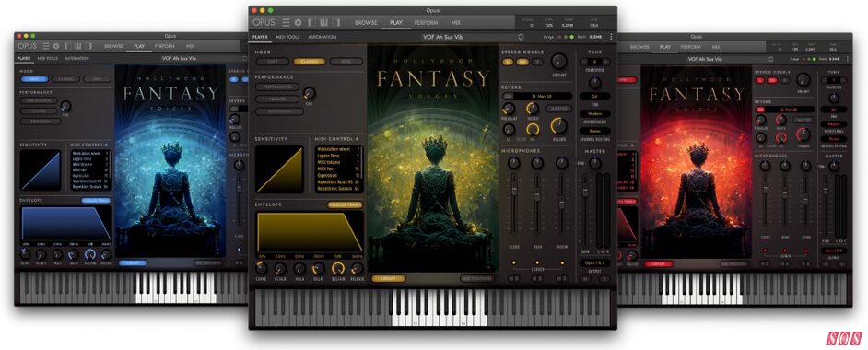Image resolution: width=868 pixels, height=350 pixels.
Task: Select the Soft mood in center window
Action: [272, 62]
